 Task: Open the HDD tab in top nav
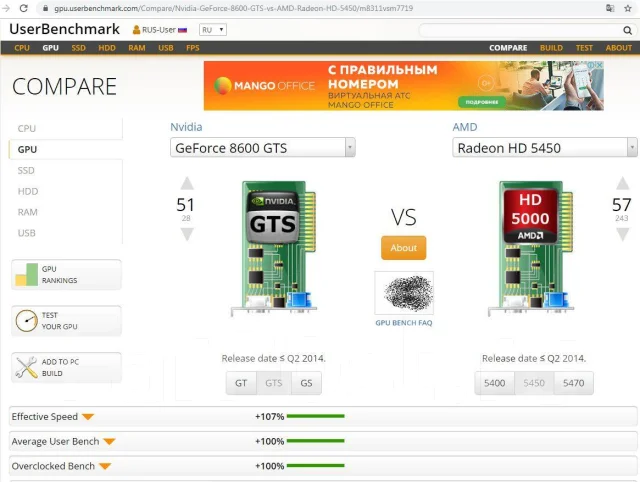pos(107,48)
